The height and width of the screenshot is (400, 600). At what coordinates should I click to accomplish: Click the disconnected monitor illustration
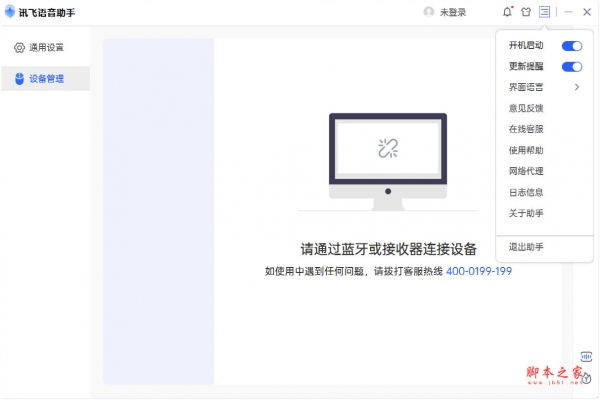coord(387,160)
